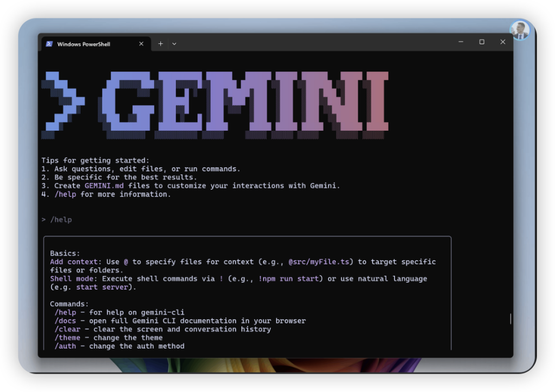Click 'open full Gemini CLI documentation' description

pos(197,321)
